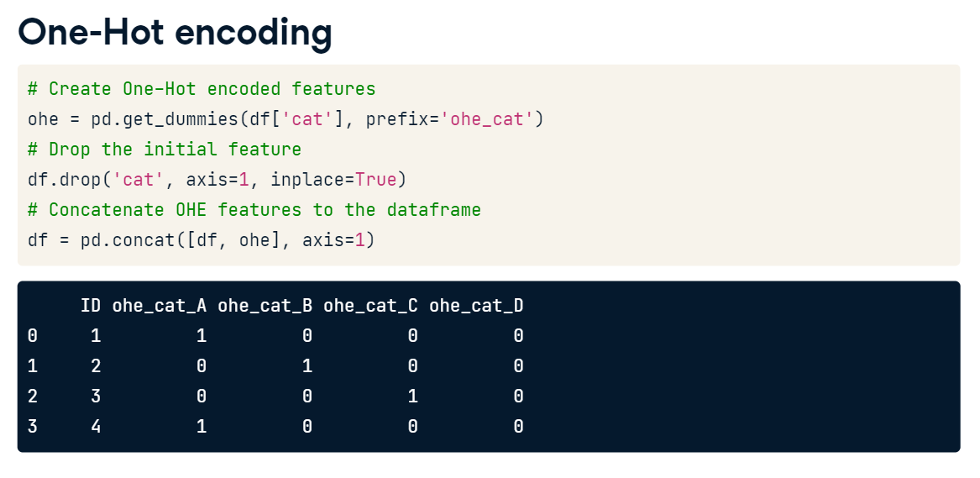The width and height of the screenshot is (980, 478).
Task: Click the ID value 4 in last row
Action: click(x=96, y=426)
